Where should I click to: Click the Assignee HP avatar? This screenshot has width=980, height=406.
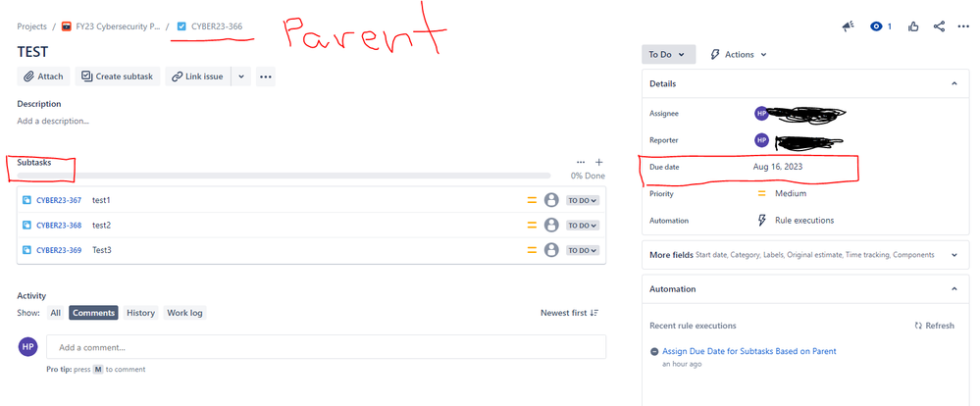coord(761,114)
